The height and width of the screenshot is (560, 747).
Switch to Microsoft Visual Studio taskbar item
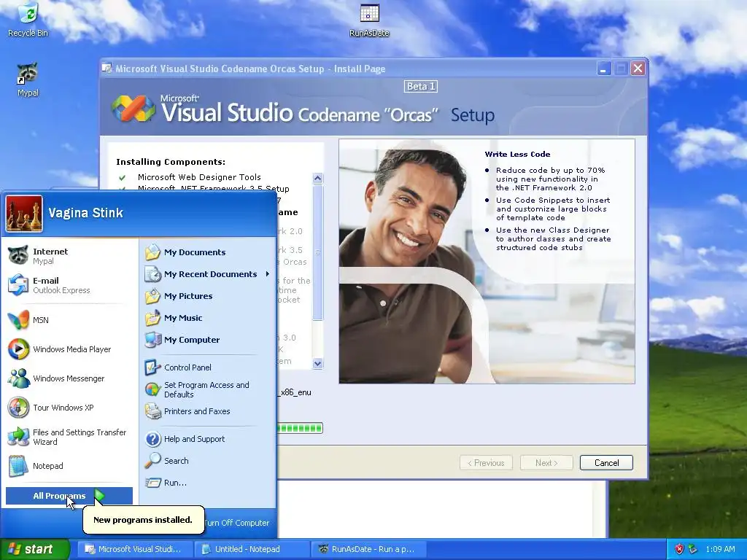pos(136,549)
